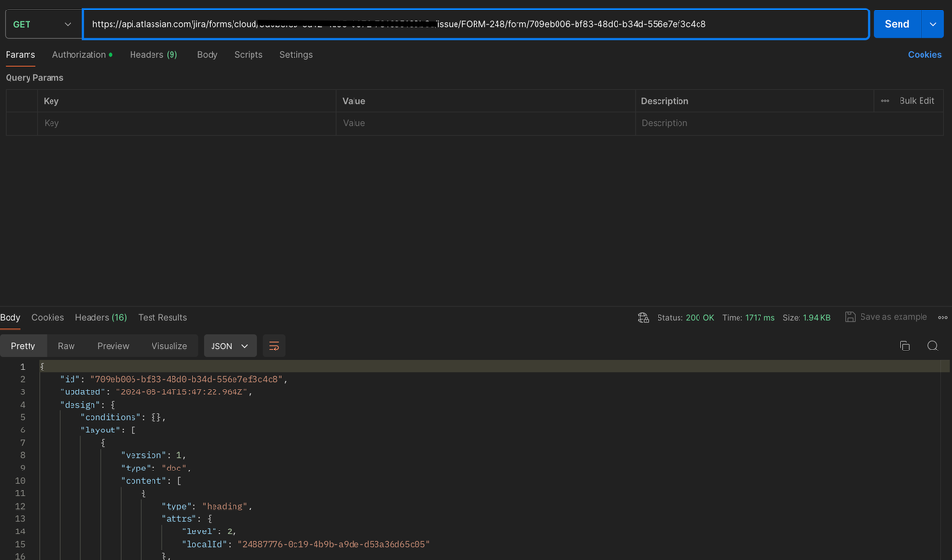Click the Send button

tap(896, 23)
